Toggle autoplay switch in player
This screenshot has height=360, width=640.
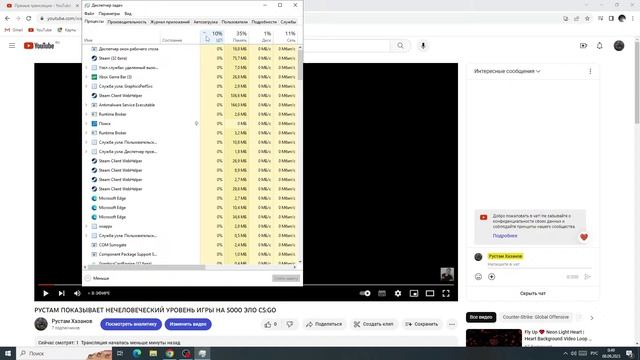pyautogui.click(x=365, y=293)
